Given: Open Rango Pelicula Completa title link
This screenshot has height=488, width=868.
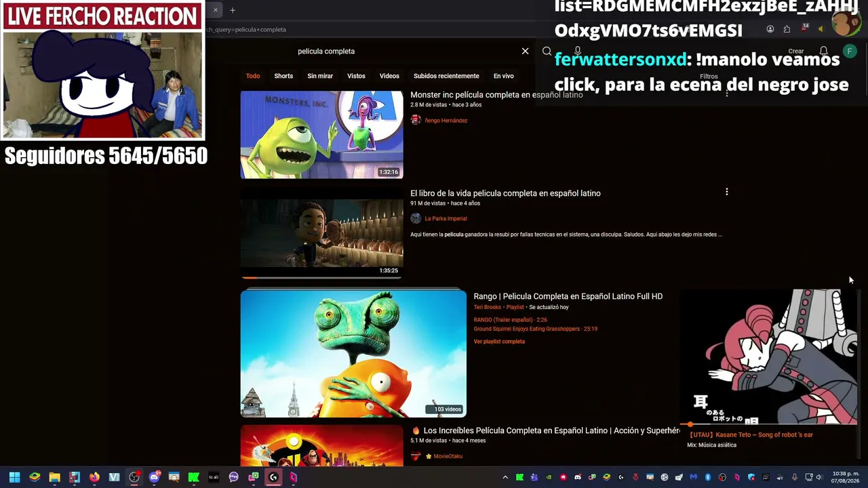Looking at the screenshot, I should click(x=568, y=296).
